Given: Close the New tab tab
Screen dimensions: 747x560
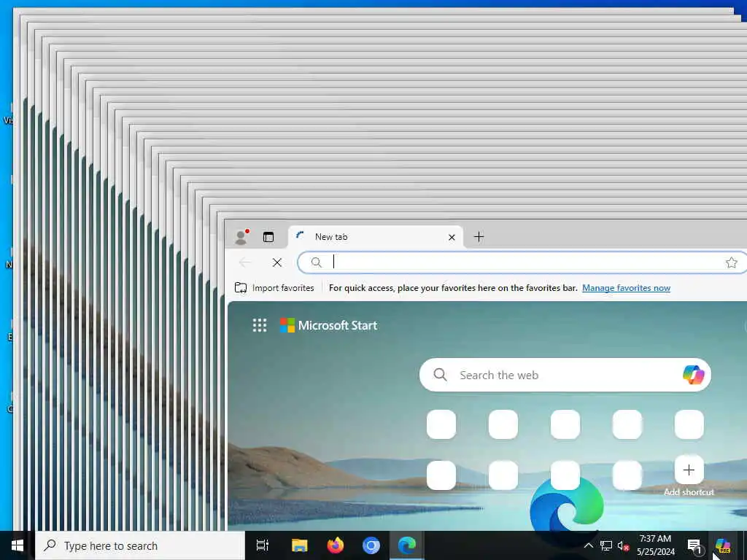Looking at the screenshot, I should pyautogui.click(x=452, y=237).
